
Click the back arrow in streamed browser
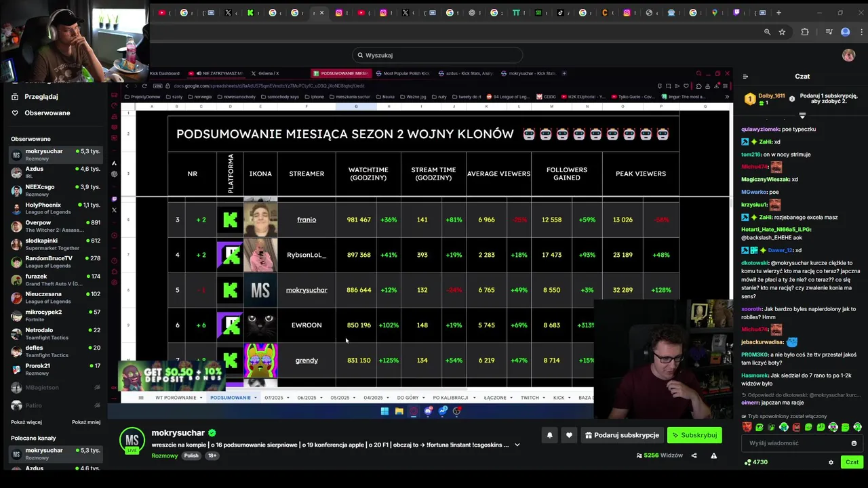tap(127, 86)
